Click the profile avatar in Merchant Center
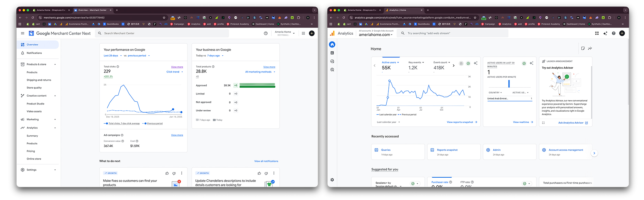The width and height of the screenshot is (644, 200). coord(312,33)
